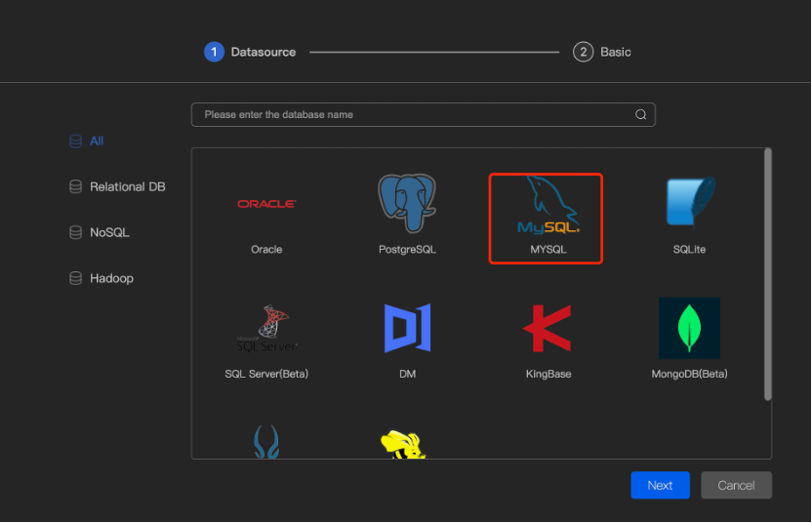Screen dimensions: 812x523
Task: Select the Oracle database icon
Action: pos(266,204)
